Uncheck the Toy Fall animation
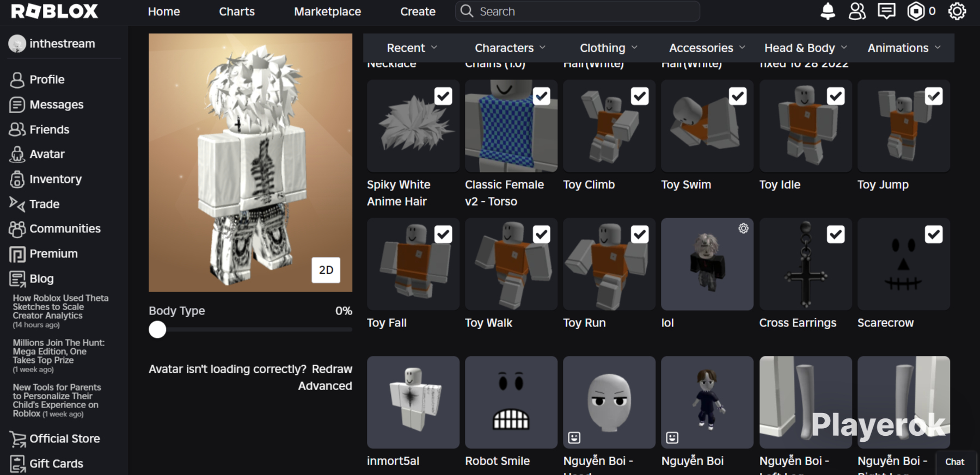Viewport: 980px width, 475px height. click(x=443, y=235)
